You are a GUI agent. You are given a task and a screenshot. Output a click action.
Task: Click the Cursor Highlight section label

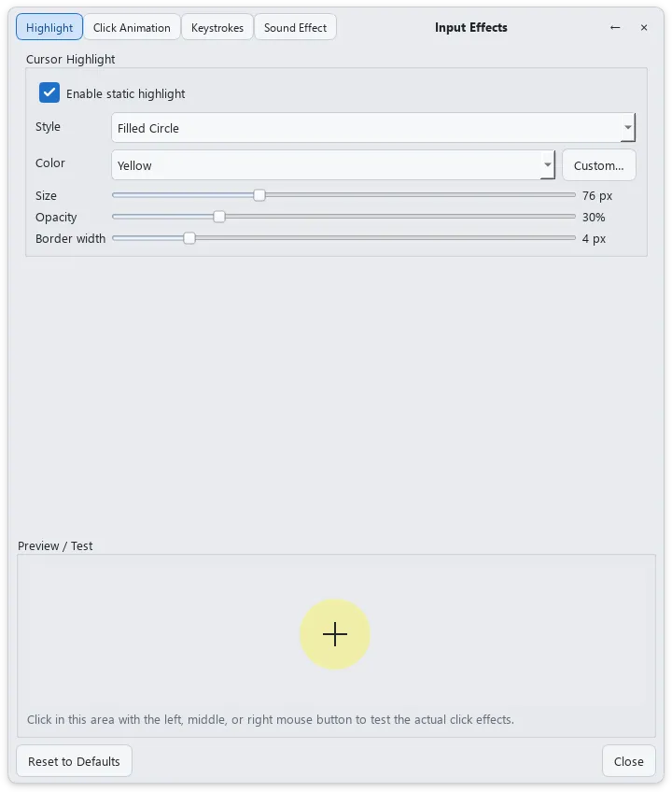(x=71, y=60)
